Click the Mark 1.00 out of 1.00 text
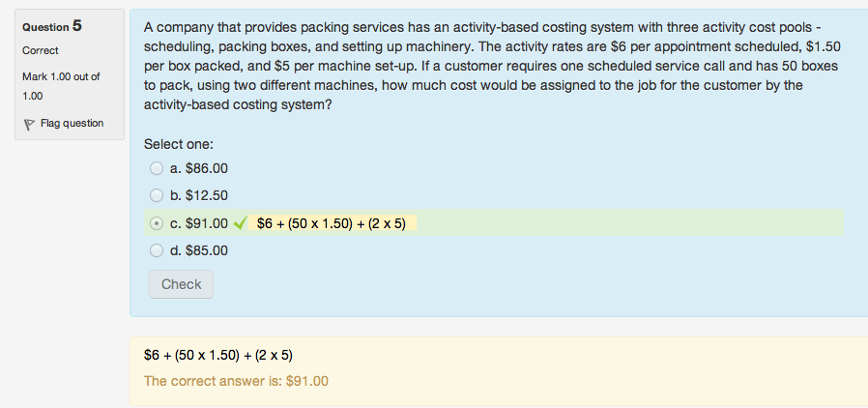 [x=60, y=86]
